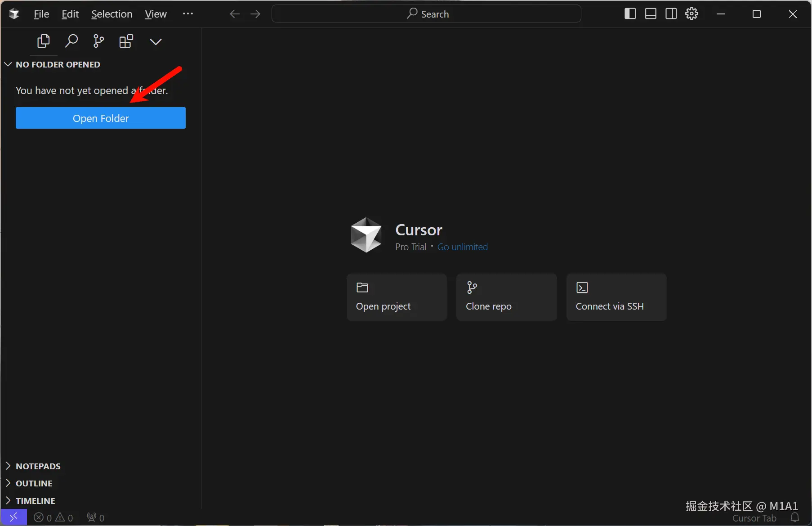This screenshot has height=526, width=812.
Task: Open the Source Control branch icon
Action: pyautogui.click(x=98, y=41)
